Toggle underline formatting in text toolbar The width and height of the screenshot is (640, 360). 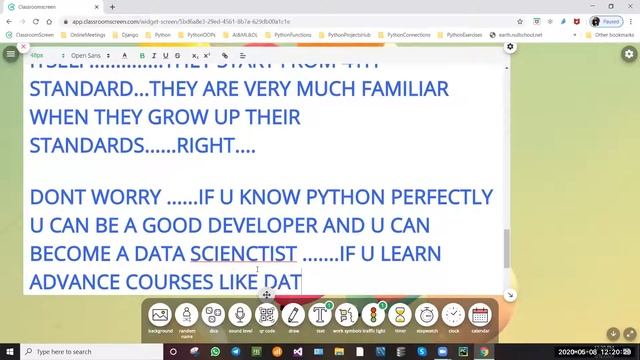[166, 56]
